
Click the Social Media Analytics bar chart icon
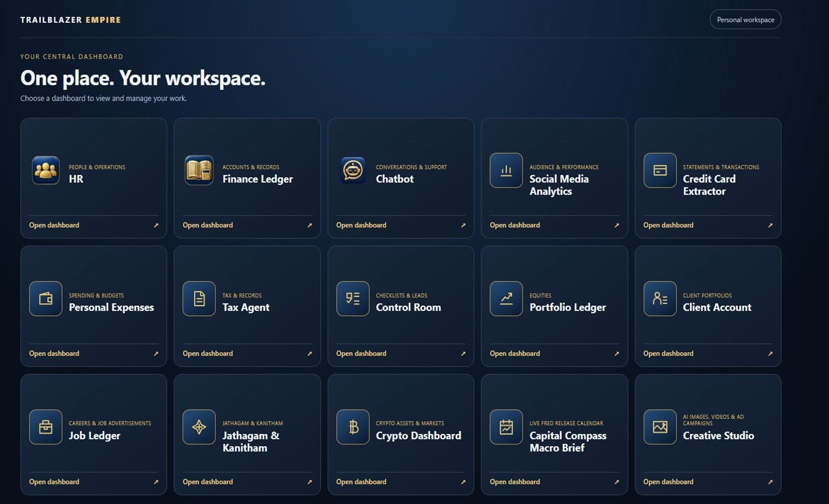pos(506,170)
